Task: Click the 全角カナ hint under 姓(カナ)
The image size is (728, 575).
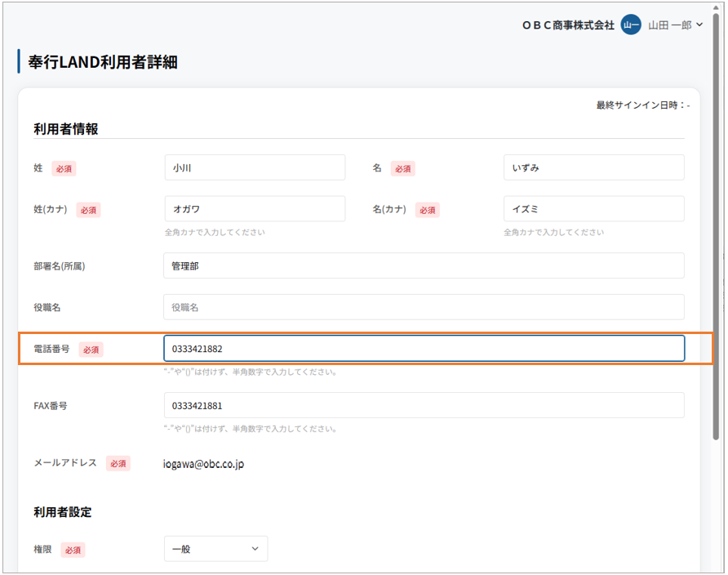Action: pos(215,232)
